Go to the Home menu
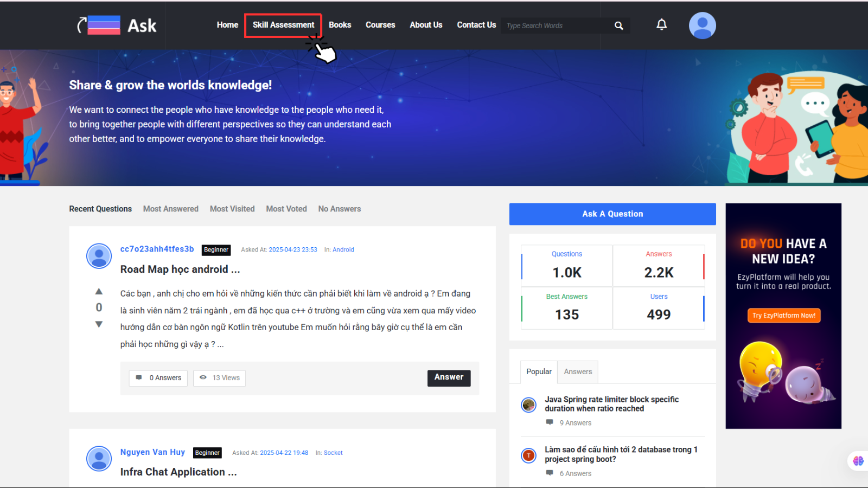868x488 pixels. click(227, 25)
